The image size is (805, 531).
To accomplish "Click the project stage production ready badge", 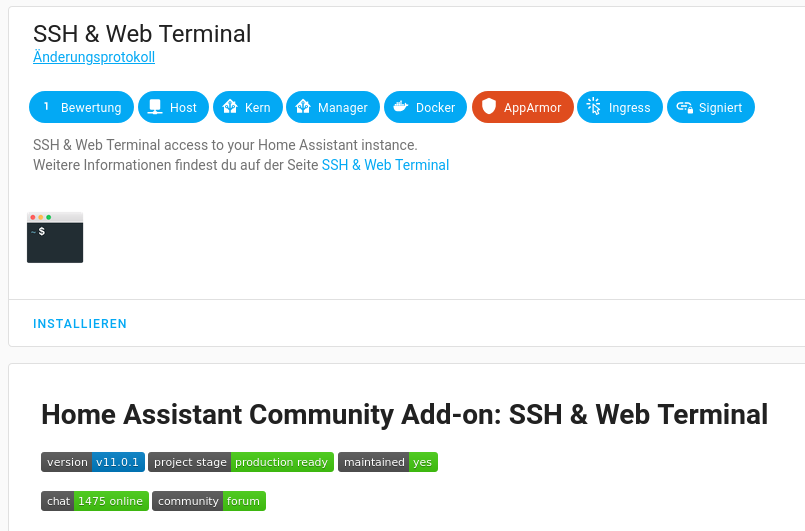I will click(241, 462).
